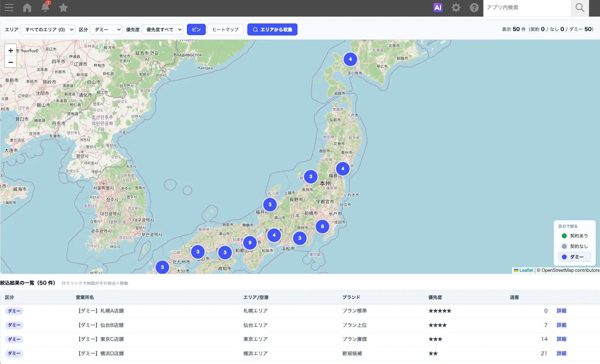The image size is (600, 364).
Task: Open 詳細 for 札幌A店舗
Action: [561, 311]
